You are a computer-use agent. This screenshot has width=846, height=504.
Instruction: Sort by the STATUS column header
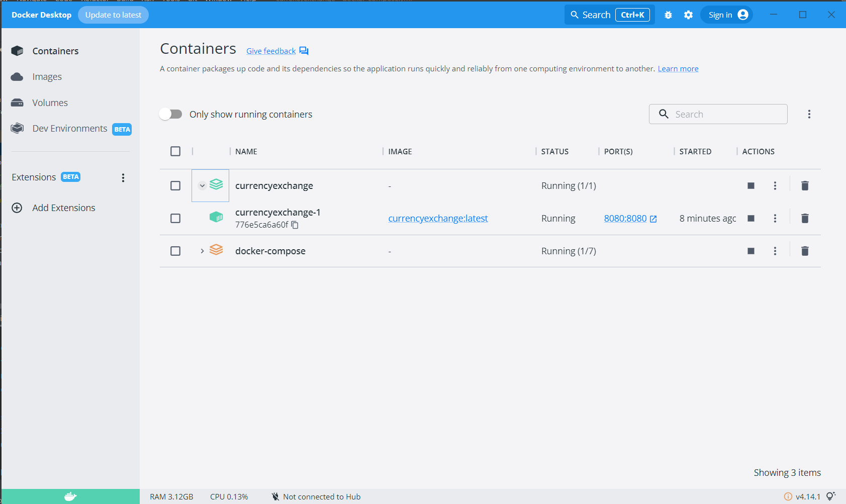(x=555, y=151)
